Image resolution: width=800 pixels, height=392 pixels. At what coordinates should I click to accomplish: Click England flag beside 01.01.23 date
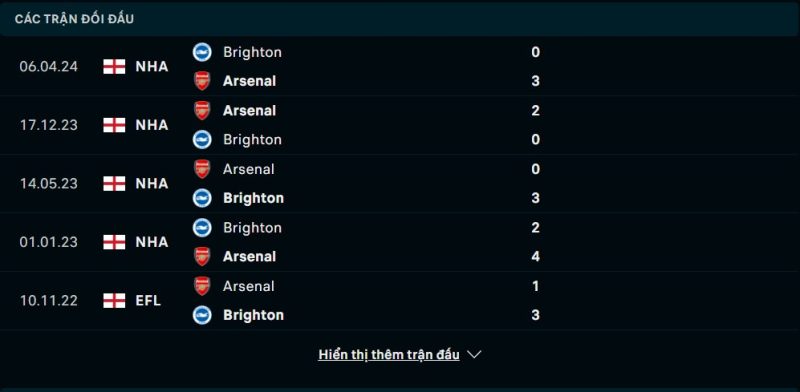pos(114,242)
